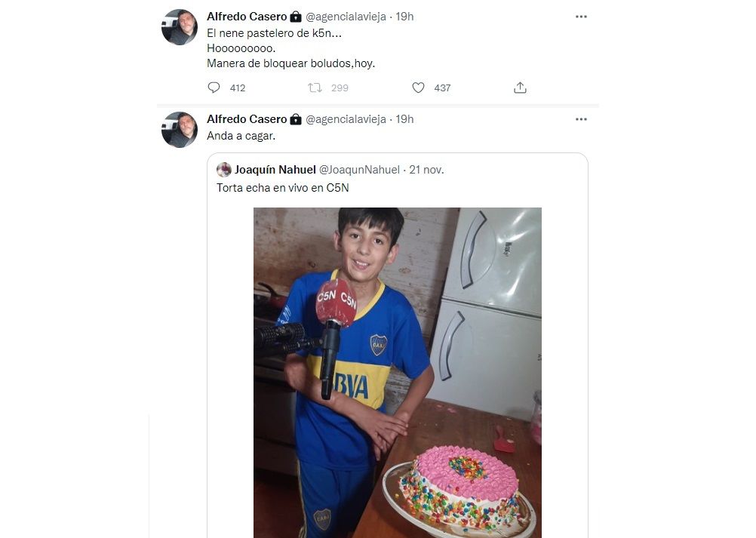Open the Joaquín Nahuel profile name link
Viewport: 756px width, 538px height.
275,170
